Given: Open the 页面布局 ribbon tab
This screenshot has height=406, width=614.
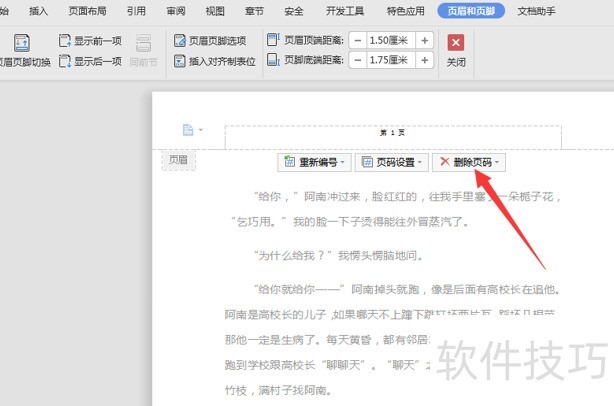Looking at the screenshot, I should [87, 11].
